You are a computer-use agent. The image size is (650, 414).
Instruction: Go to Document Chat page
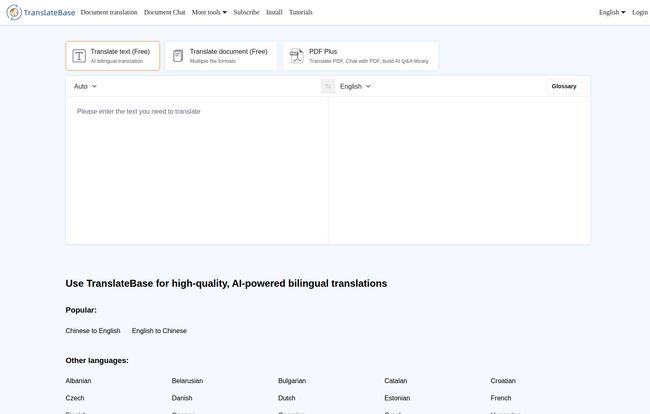[164, 13]
